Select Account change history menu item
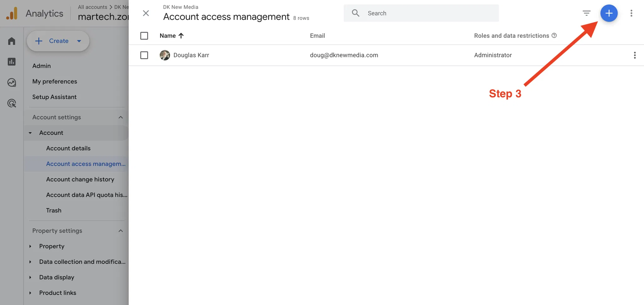644x305 pixels. (x=80, y=179)
